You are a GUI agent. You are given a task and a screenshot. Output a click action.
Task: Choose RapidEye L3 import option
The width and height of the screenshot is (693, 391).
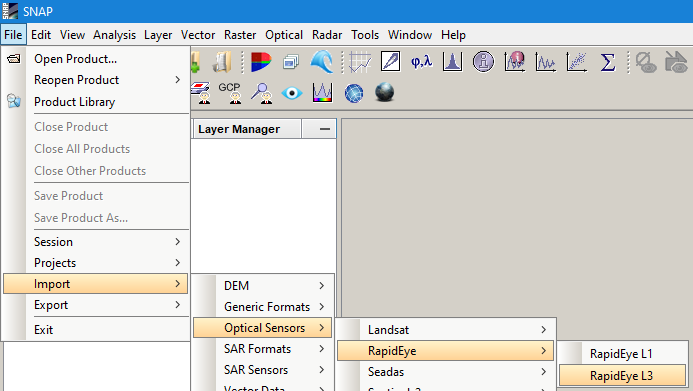point(622,376)
